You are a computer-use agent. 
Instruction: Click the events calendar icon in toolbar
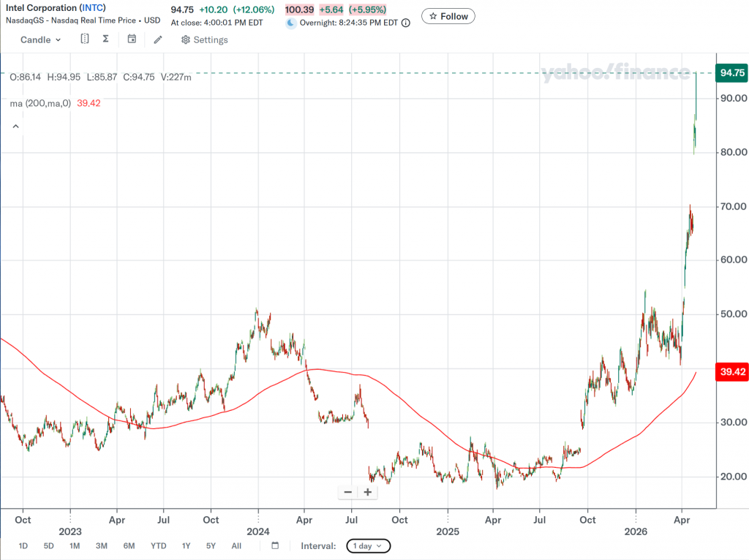[132, 39]
